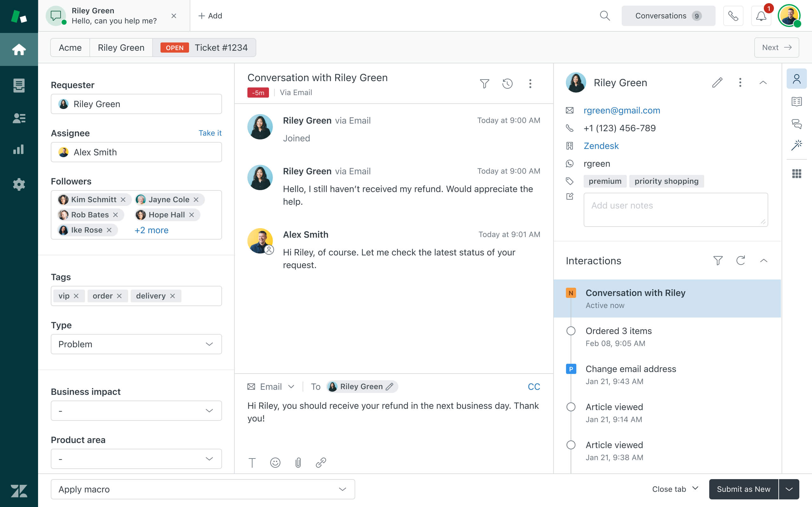Open the Type dropdown showing Problem
This screenshot has width=812, height=507.
click(x=136, y=344)
